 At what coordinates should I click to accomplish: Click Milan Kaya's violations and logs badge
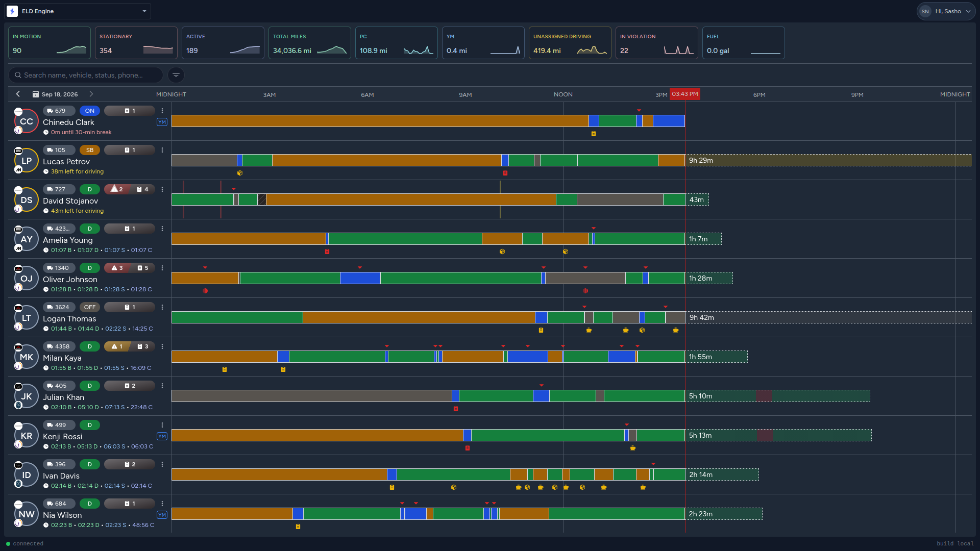(130, 346)
